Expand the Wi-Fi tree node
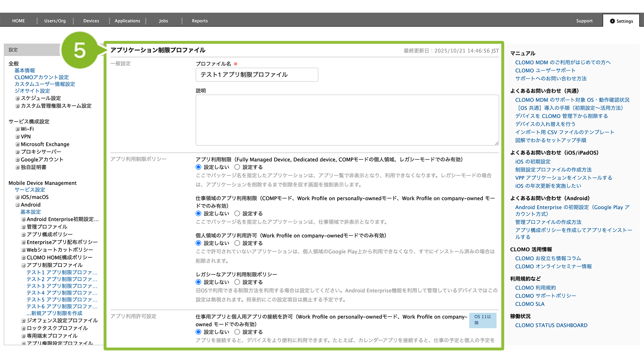This screenshot has width=644, height=362. tap(17, 129)
